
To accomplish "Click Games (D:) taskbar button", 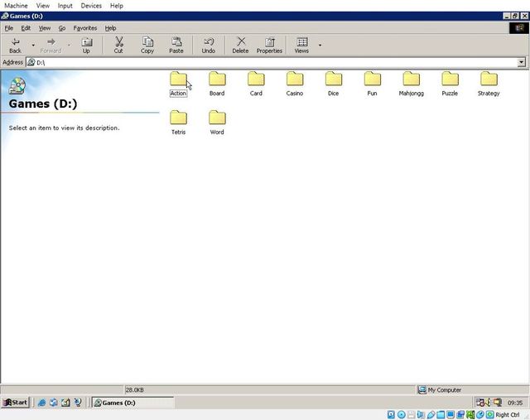I will 133,403.
